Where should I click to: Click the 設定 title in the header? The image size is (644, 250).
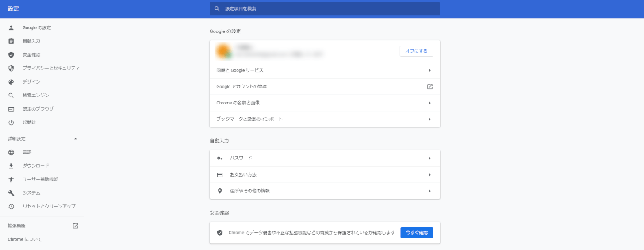(13, 9)
